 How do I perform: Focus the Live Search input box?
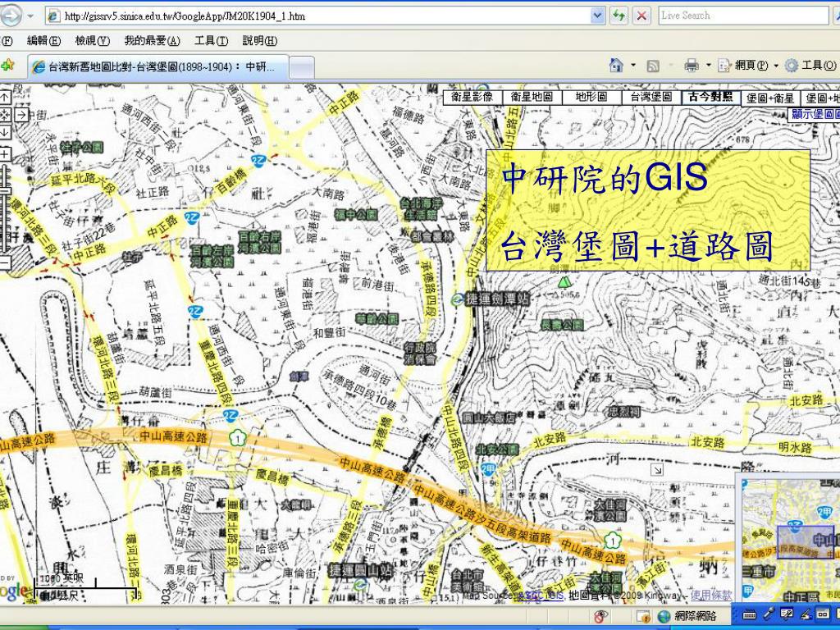(743, 16)
